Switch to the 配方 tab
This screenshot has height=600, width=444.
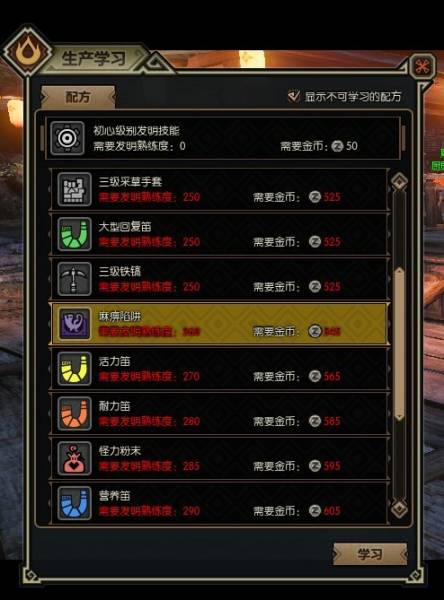pos(78,97)
